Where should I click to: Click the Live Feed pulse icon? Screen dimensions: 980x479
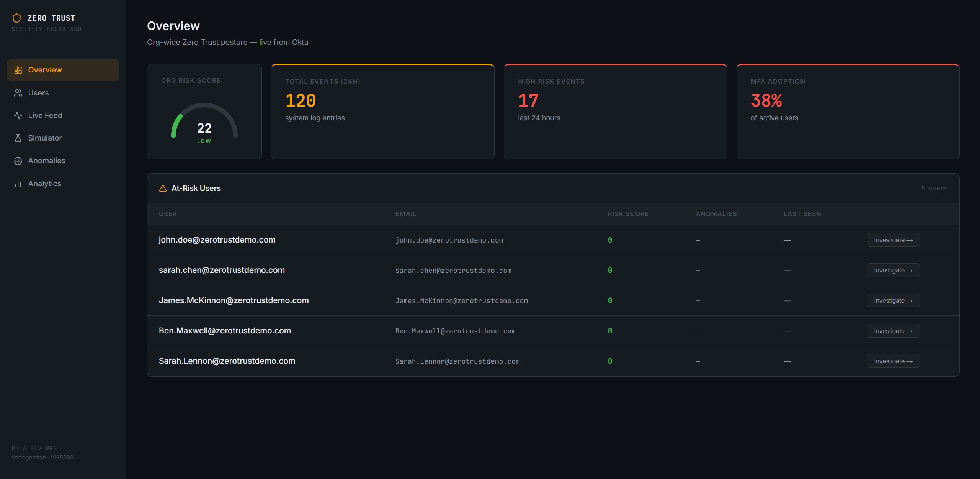point(18,115)
